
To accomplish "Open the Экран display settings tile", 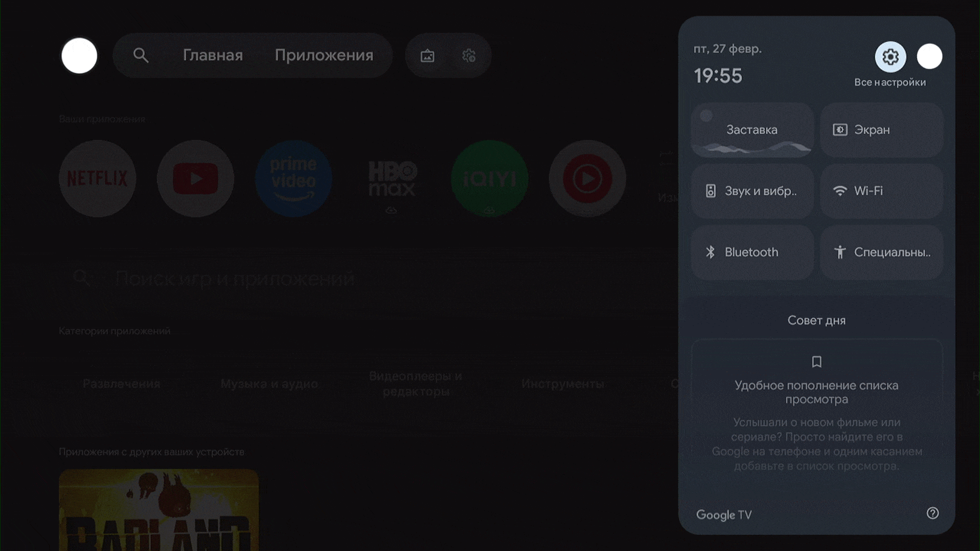I will coord(881,130).
